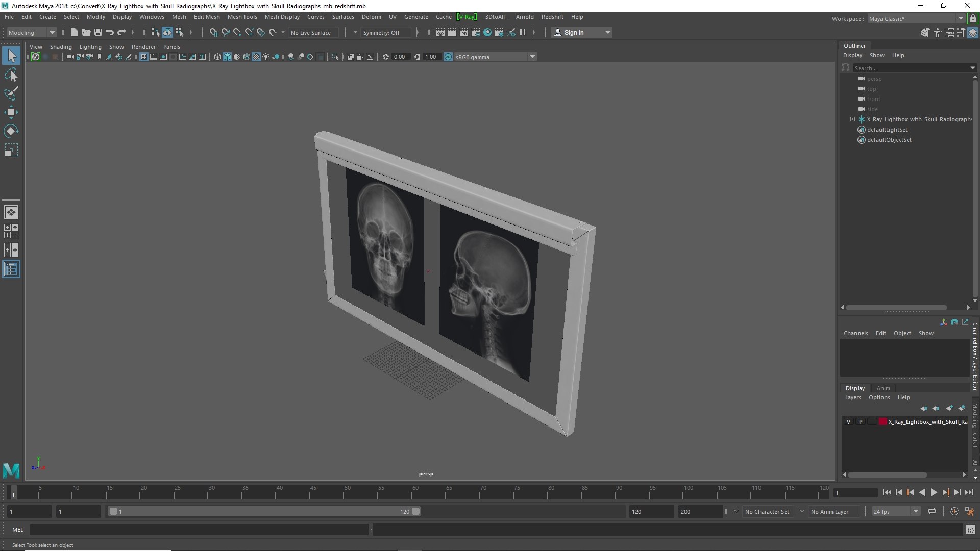Screen dimensions: 980x551
Task: Activate the Move tool
Action: [x=11, y=112]
